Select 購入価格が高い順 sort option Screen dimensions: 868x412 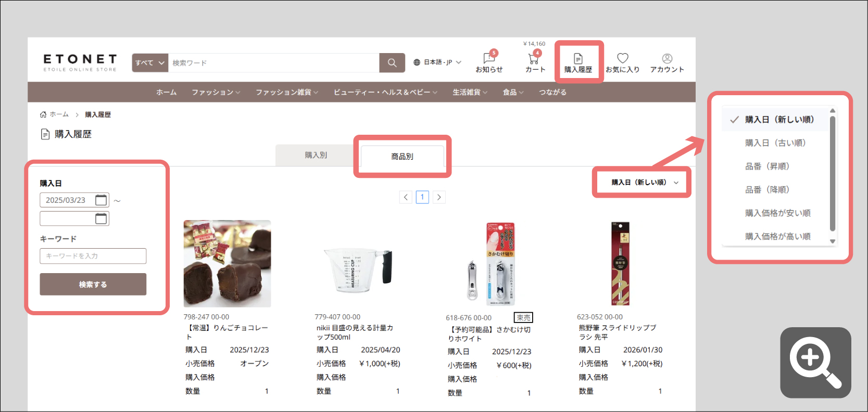pos(776,236)
